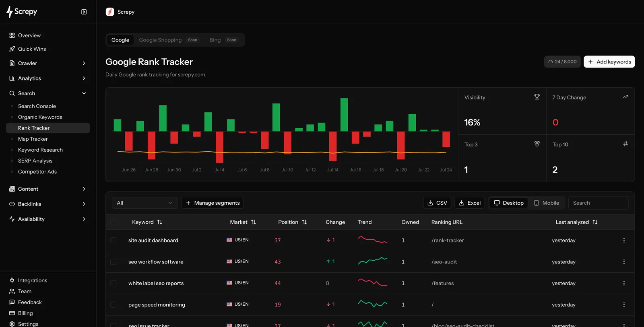Open the /rank-tracker ranking URL
Viewport: 644px width, 327px height.
pyautogui.click(x=448, y=241)
